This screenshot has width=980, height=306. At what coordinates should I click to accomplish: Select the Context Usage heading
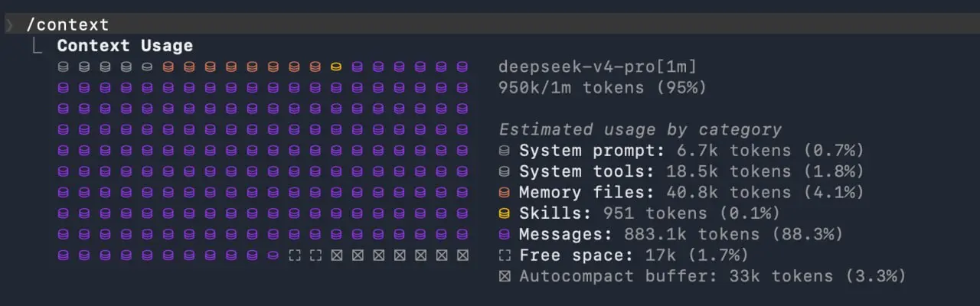click(x=125, y=46)
